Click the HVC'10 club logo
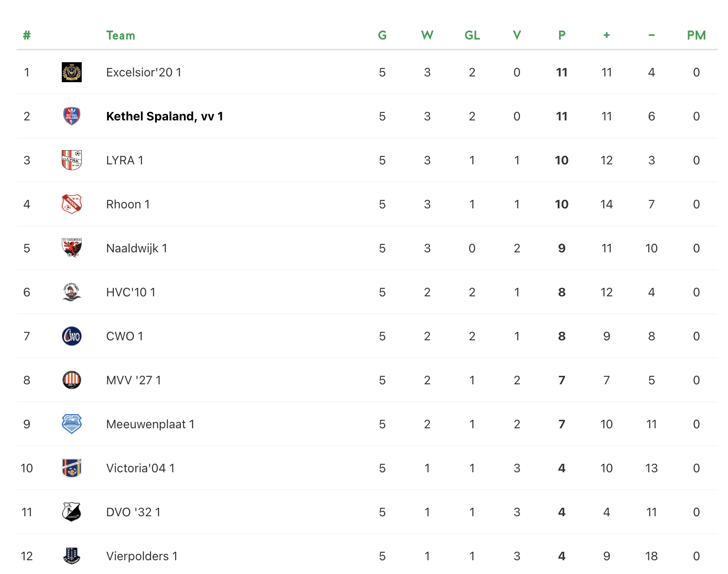This screenshot has width=728, height=574. click(72, 292)
